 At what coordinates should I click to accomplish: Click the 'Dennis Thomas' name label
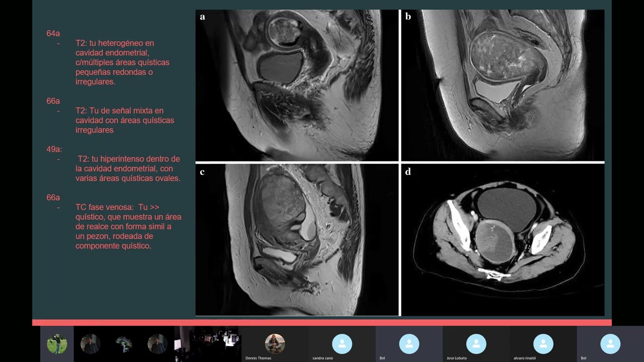258,358
